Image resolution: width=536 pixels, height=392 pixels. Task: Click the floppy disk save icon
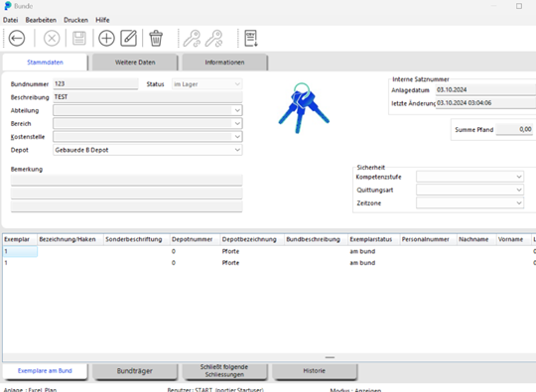pyautogui.click(x=79, y=38)
